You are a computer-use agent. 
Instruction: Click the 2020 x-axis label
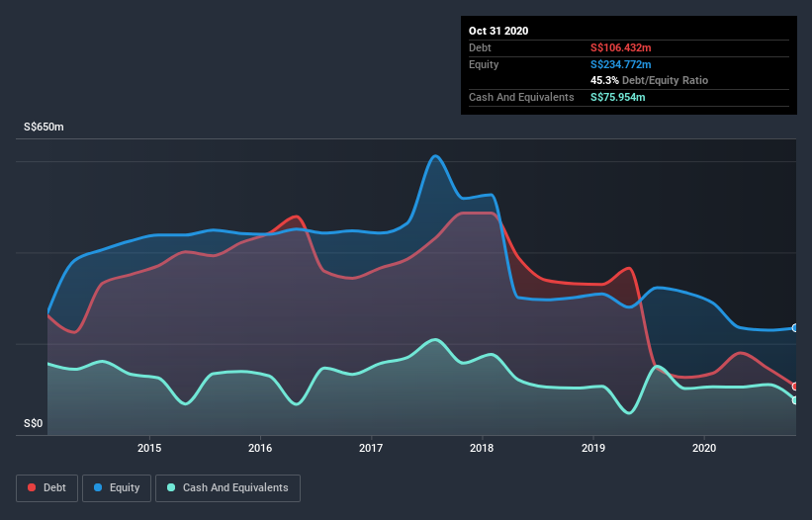(704, 448)
